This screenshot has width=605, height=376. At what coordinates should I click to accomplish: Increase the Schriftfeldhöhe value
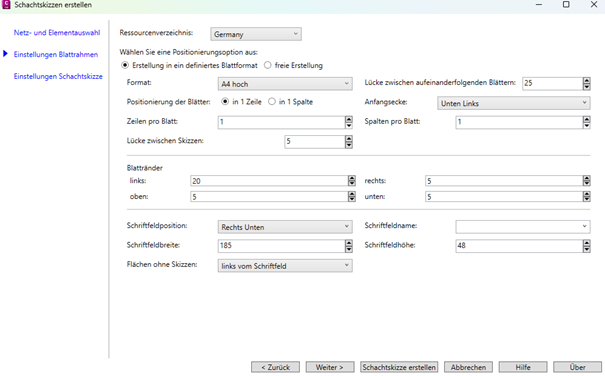tap(586, 243)
